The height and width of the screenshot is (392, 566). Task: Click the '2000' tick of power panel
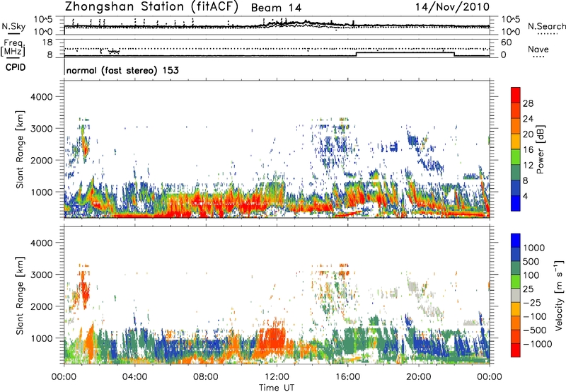[x=41, y=160]
